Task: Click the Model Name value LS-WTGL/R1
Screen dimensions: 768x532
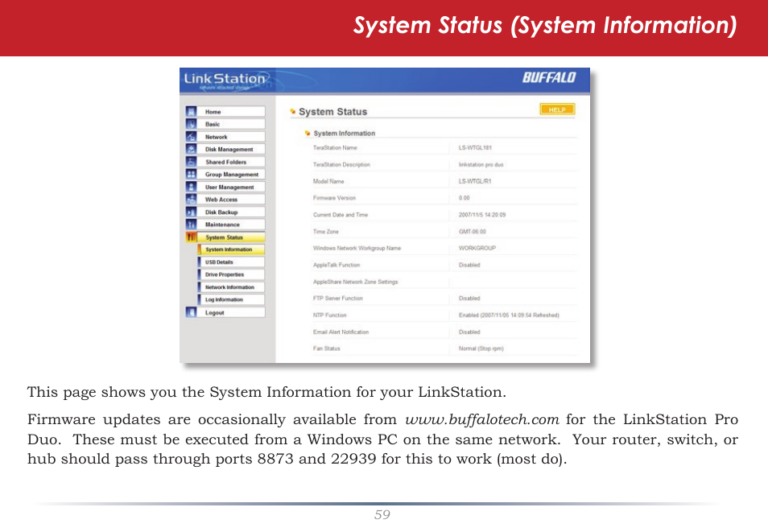Action: coord(475,181)
